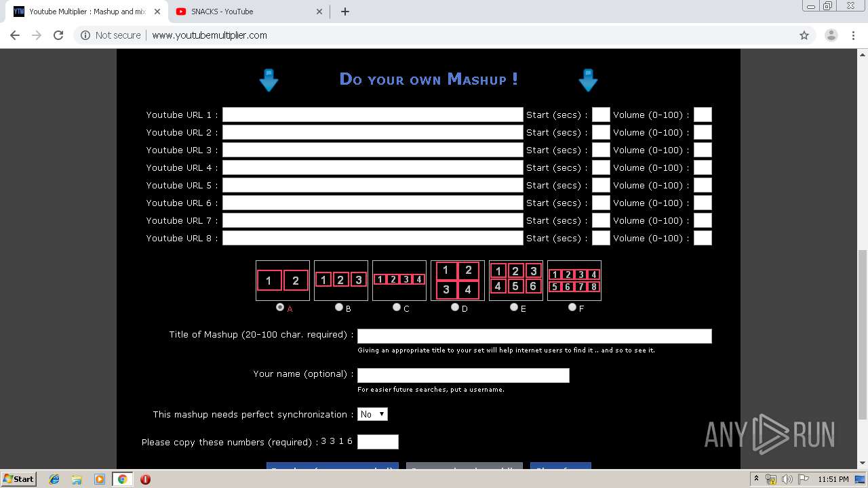Image resolution: width=868 pixels, height=488 pixels.
Task: Click the browser address bar URL
Action: 210,35
